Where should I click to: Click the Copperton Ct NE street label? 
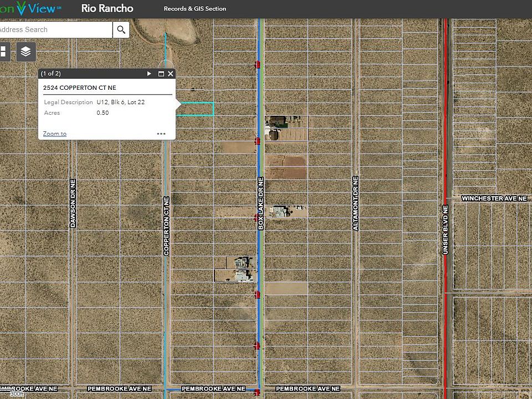[x=166, y=226]
